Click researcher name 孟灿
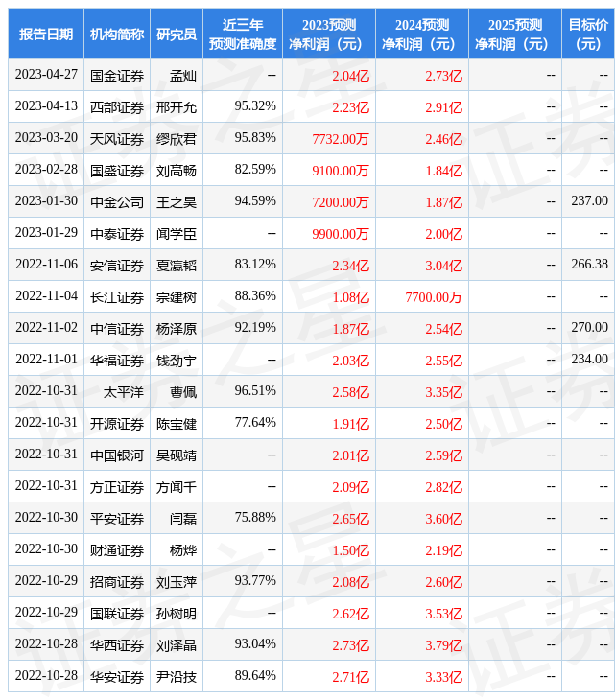This screenshot has width=615, height=700. [183, 76]
